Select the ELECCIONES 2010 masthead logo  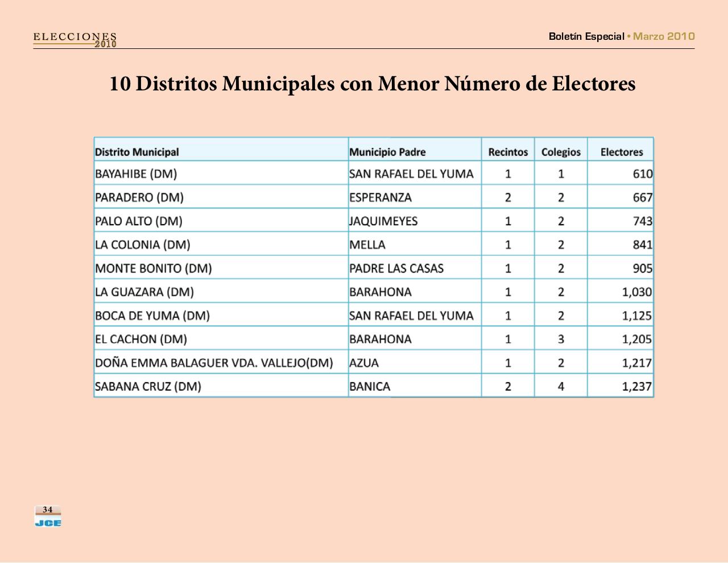75,39
